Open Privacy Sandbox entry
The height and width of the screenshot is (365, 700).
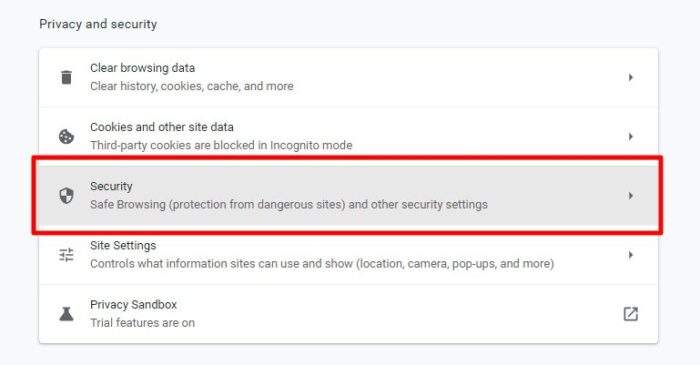tap(348, 314)
